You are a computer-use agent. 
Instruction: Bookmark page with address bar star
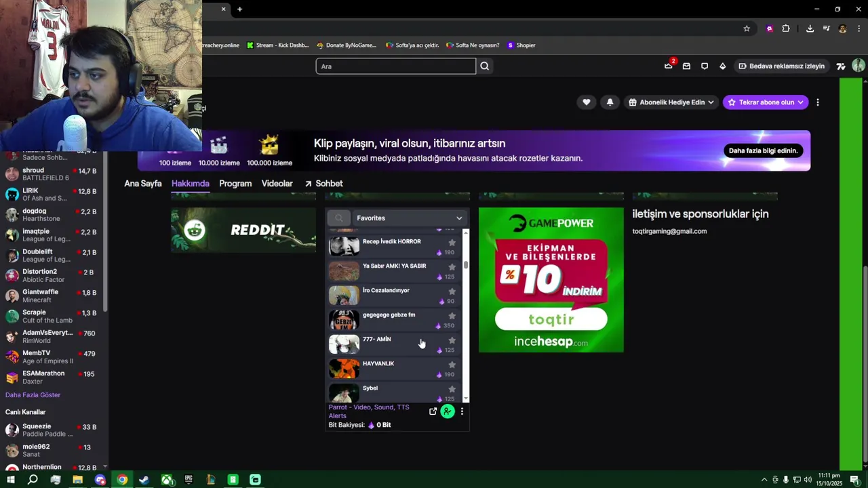(x=747, y=28)
